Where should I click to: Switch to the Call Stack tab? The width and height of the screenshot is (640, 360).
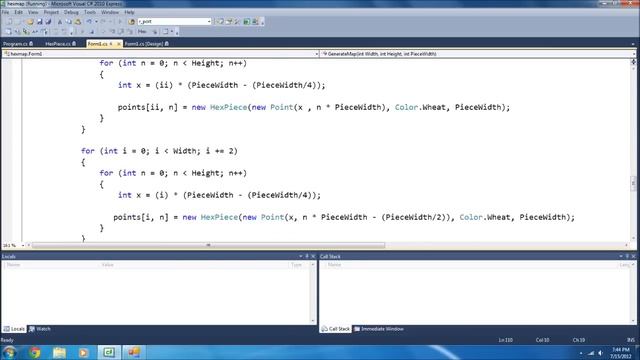(336, 329)
